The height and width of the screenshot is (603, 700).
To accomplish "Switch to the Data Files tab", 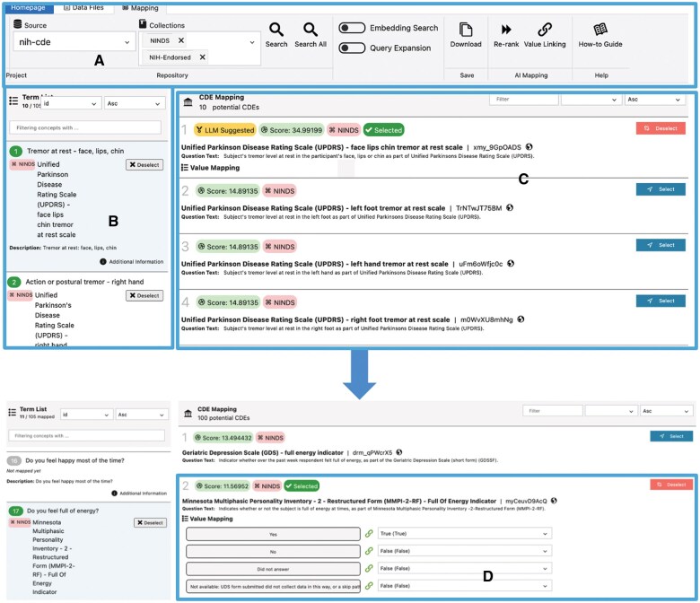I will 83,7.
